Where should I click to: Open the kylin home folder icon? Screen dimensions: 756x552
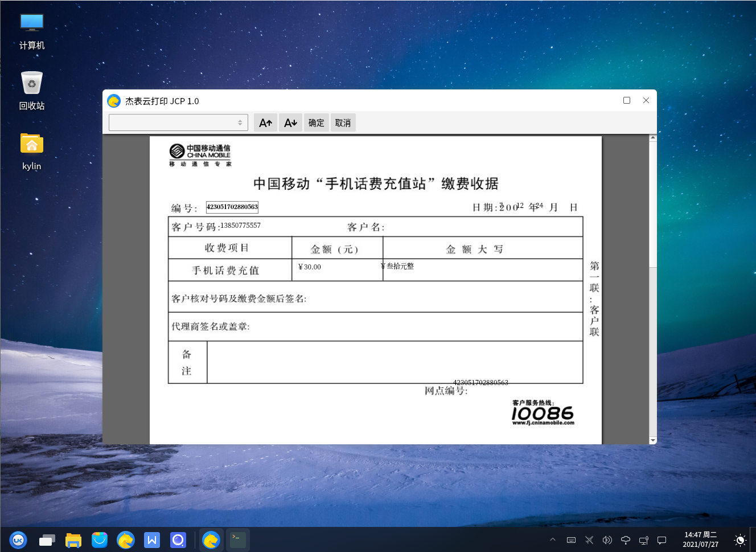[x=32, y=152]
